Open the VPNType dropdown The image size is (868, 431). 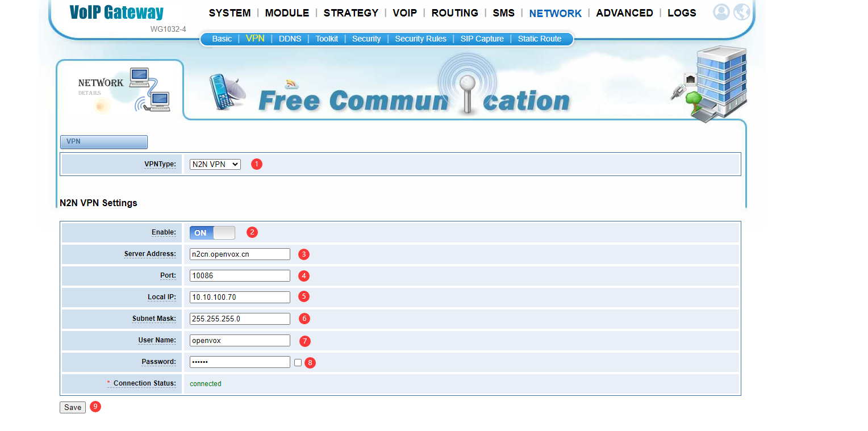click(x=215, y=164)
